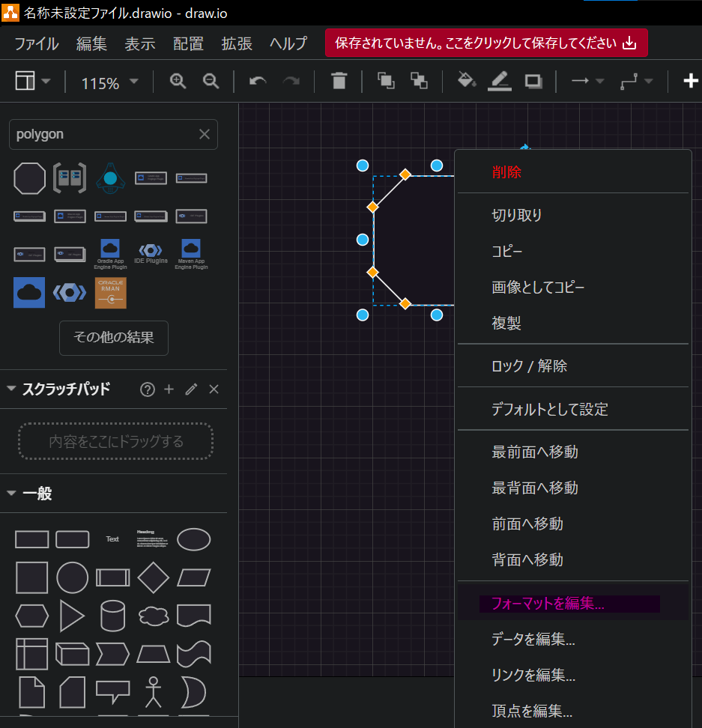Clear the polygon search field
The image size is (702, 728).
pyautogui.click(x=205, y=134)
